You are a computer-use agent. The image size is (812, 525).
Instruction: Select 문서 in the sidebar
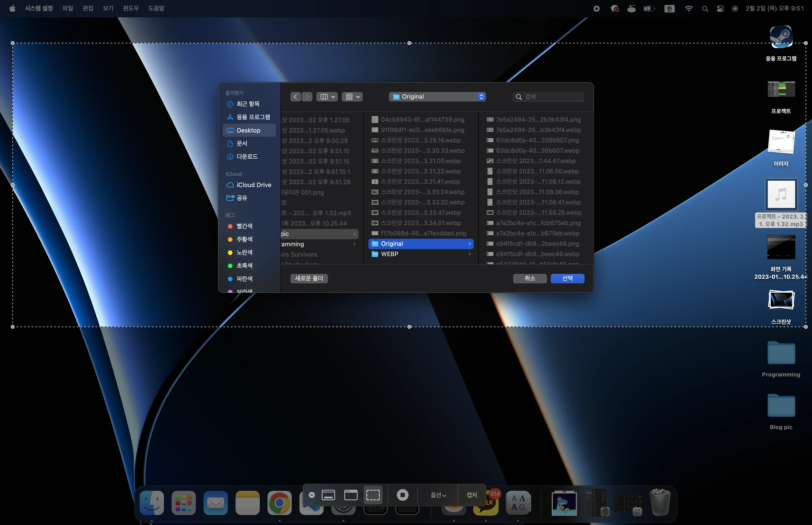coord(249,144)
